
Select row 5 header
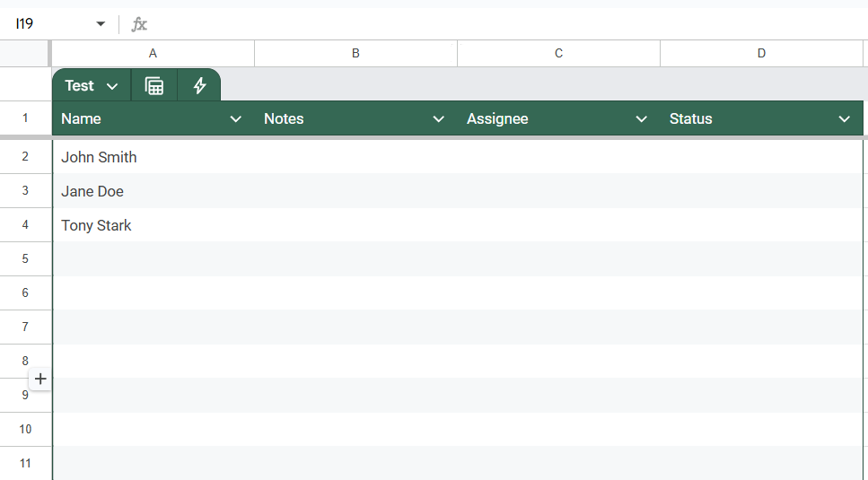point(25,258)
